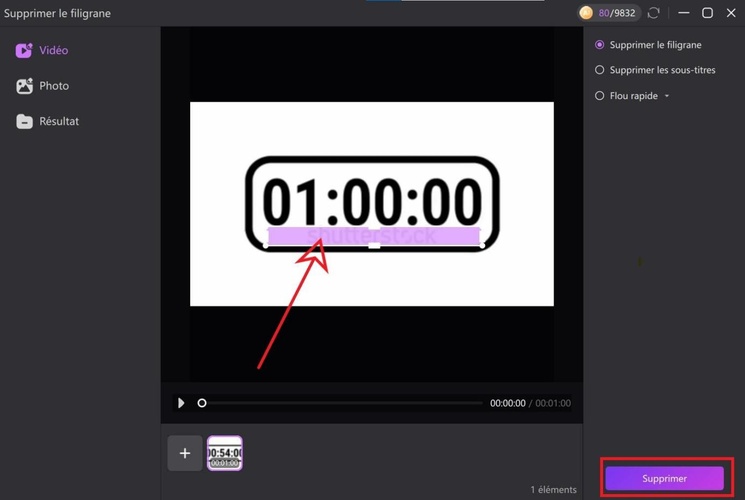Click the purple watermark selection box
Viewport: 745px width, 500px height.
tap(373, 236)
